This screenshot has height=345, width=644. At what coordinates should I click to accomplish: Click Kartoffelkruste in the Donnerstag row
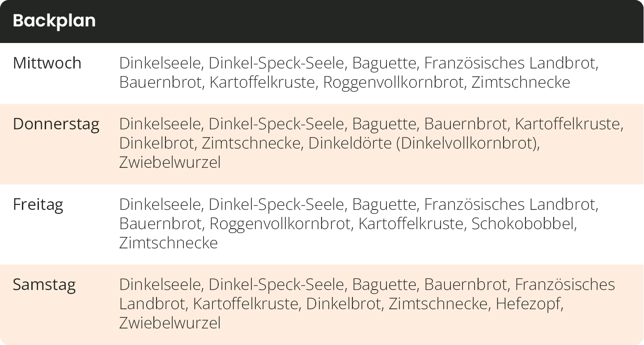(x=568, y=124)
